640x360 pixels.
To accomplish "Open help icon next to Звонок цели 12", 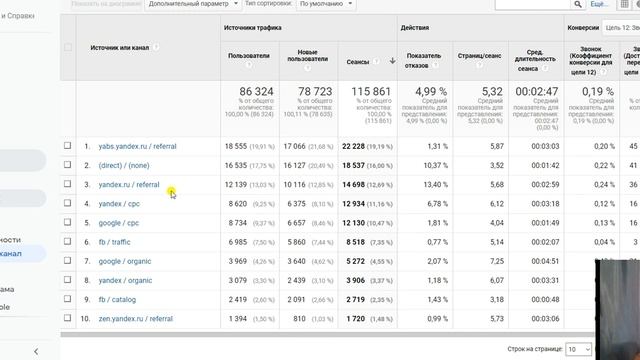I will 603,72.
